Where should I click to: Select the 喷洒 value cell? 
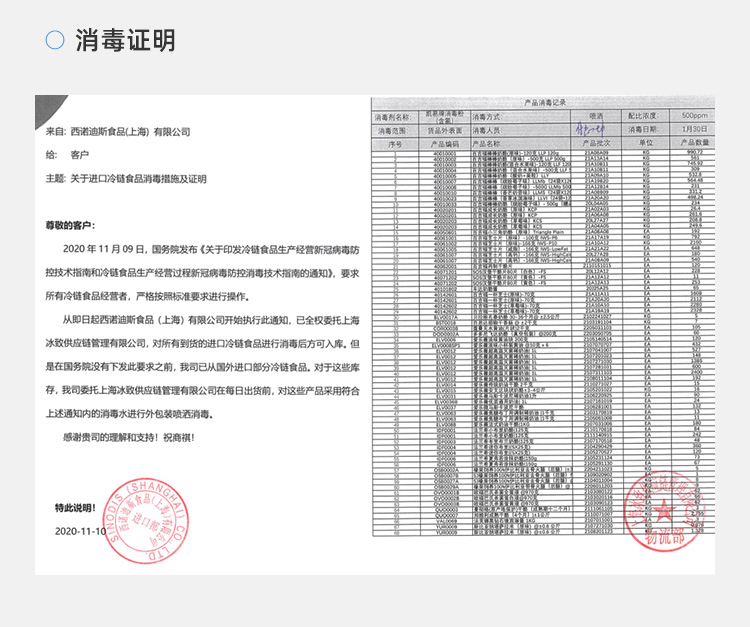pos(596,116)
